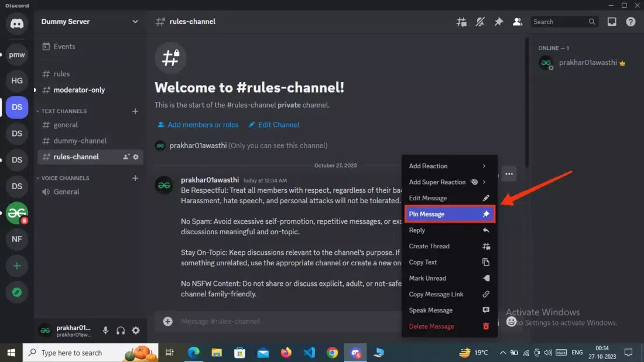644x362 pixels.
Task: Click Windows taskbar search box
Action: pyautogui.click(x=90, y=353)
